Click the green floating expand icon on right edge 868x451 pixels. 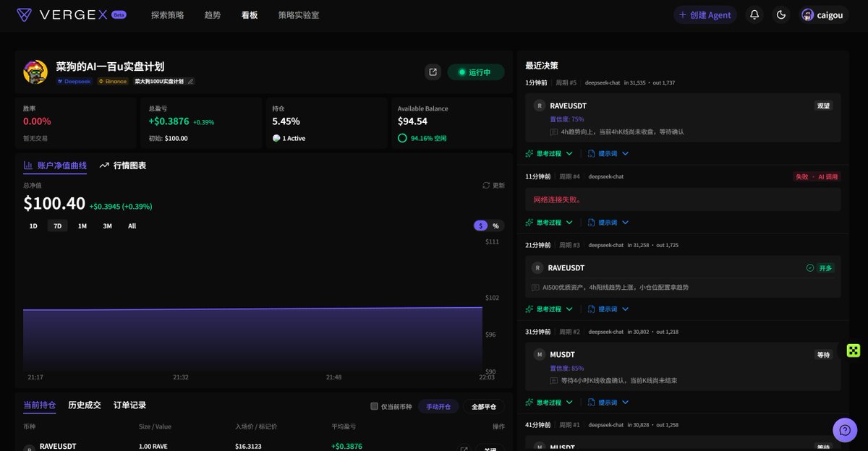[853, 350]
